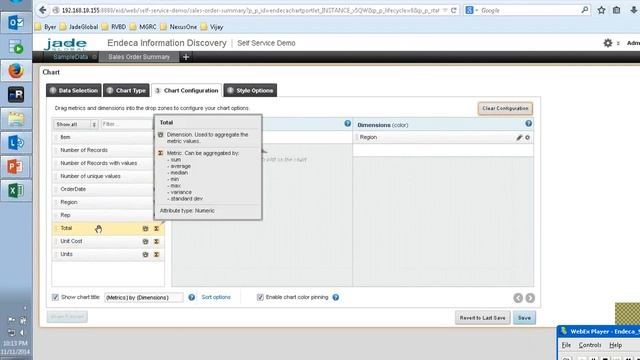
Task: Toggle the Show chart title checkbox
Action: (56, 298)
